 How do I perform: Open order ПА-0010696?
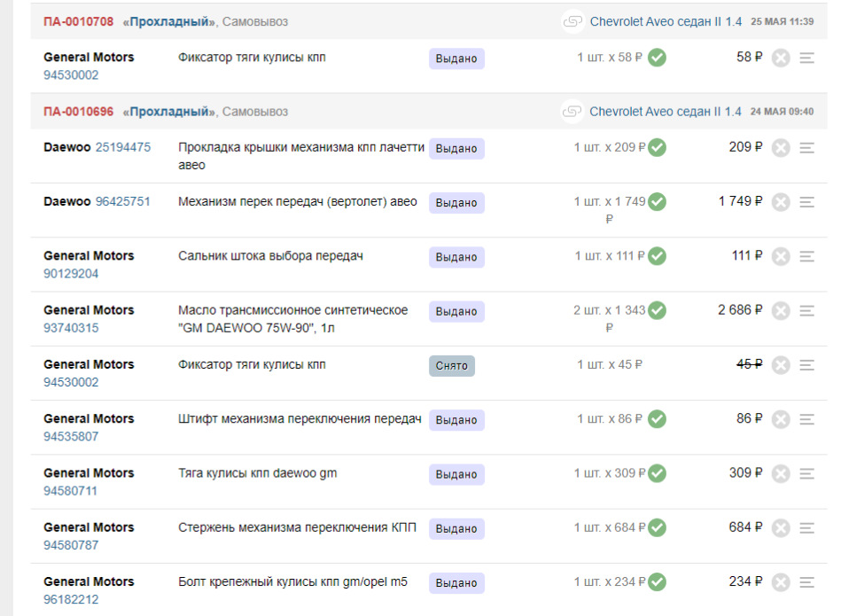(78, 112)
